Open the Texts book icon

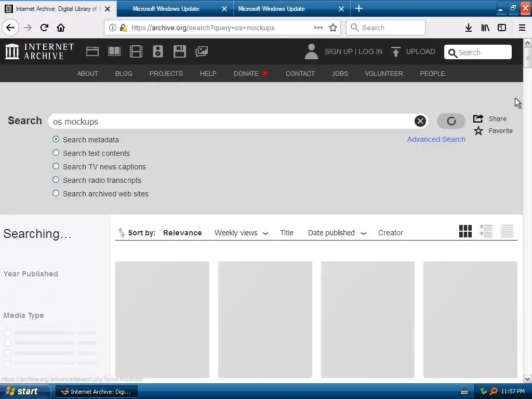114,51
